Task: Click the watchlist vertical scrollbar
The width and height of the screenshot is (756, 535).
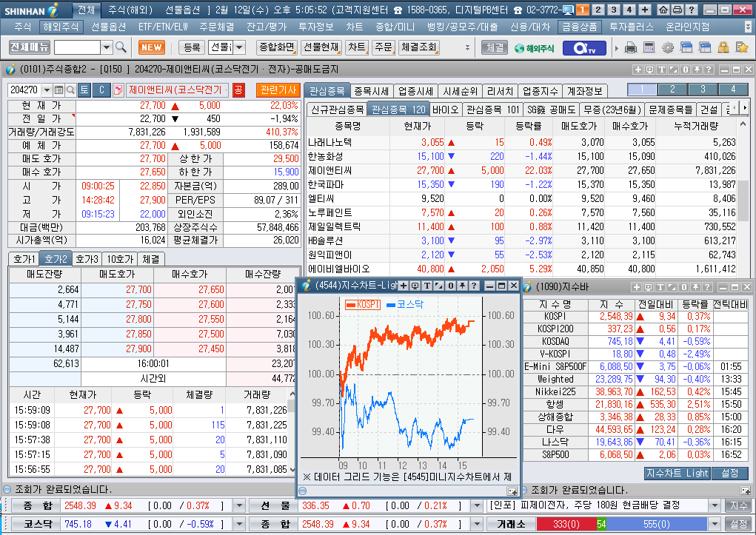Action: (x=743, y=200)
